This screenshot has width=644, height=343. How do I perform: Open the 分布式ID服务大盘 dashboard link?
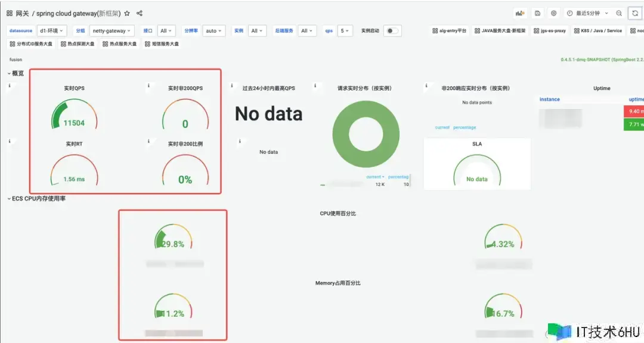click(x=31, y=43)
